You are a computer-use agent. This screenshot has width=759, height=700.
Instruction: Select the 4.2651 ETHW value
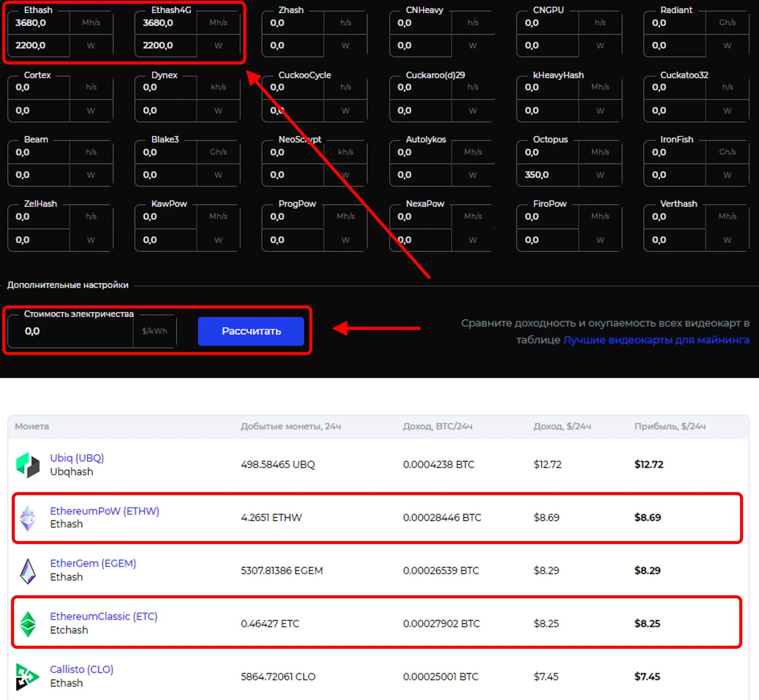pos(271,518)
